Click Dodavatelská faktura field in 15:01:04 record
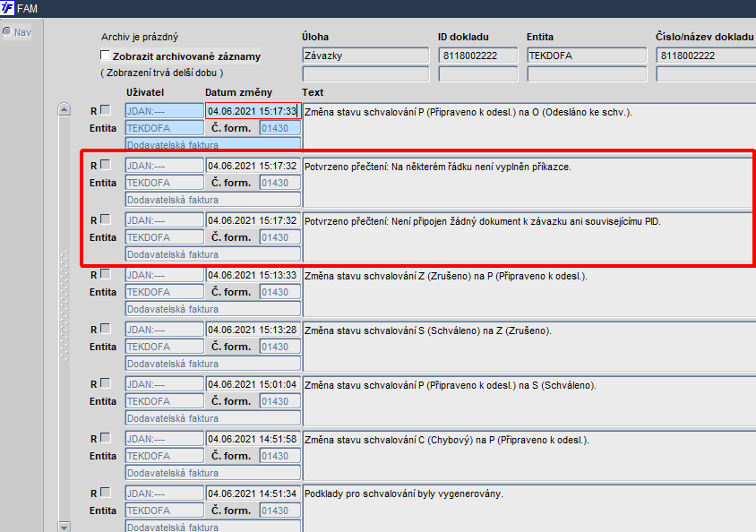This screenshot has width=756, height=532. point(213,418)
